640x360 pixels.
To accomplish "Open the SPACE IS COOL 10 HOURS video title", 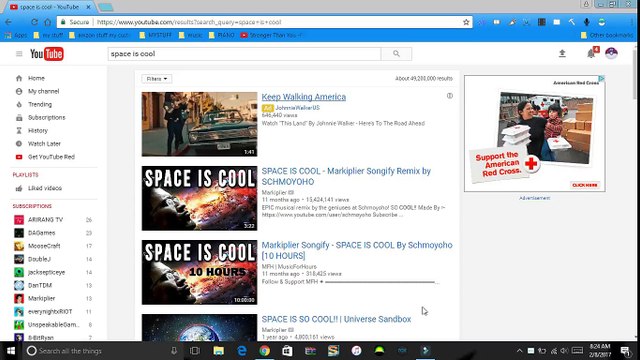I will [x=357, y=250].
